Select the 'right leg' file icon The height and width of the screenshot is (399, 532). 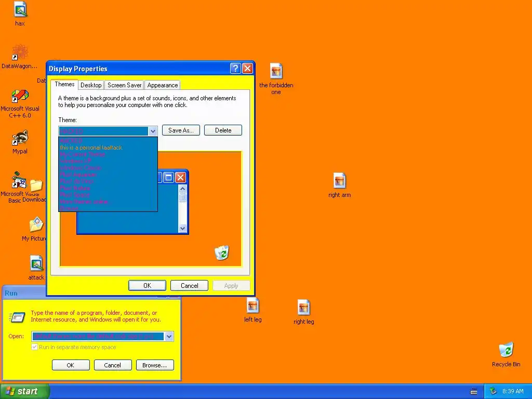(303, 307)
